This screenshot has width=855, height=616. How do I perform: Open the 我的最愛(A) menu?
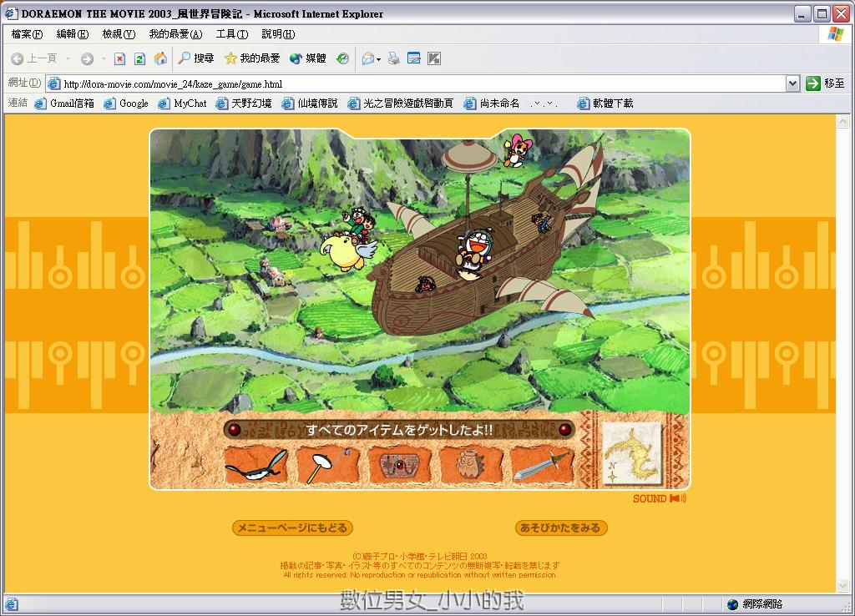tap(175, 34)
